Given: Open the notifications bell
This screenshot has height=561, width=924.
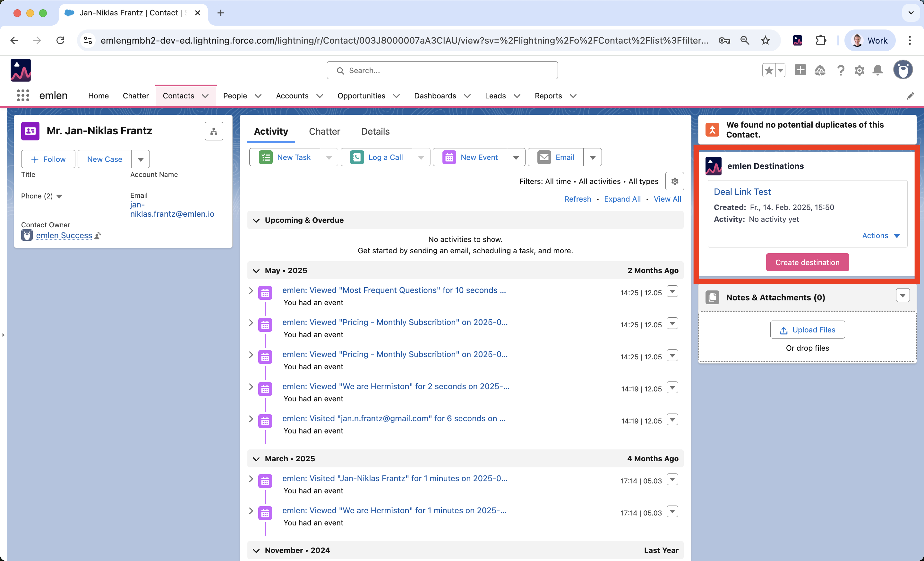Looking at the screenshot, I should (878, 71).
